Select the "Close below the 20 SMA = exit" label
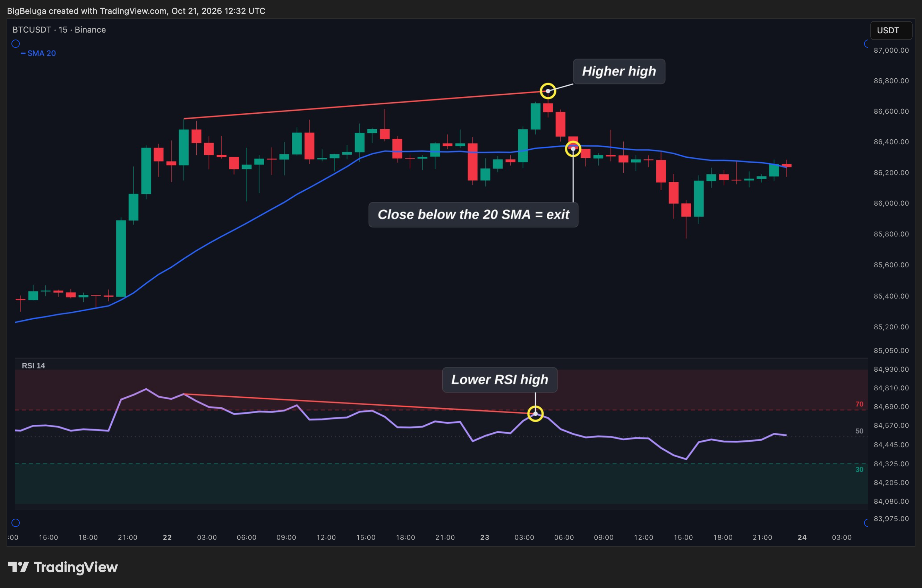The height and width of the screenshot is (588, 922). pos(473,214)
